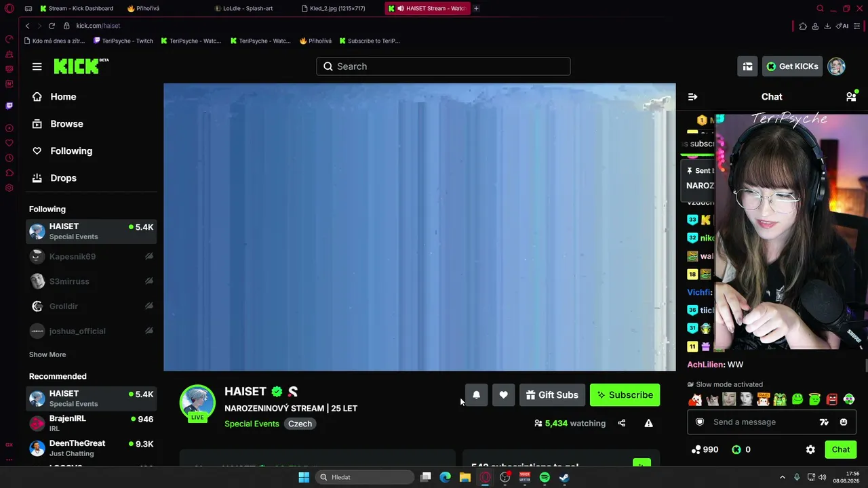Open the Special Events category link

(x=252, y=424)
